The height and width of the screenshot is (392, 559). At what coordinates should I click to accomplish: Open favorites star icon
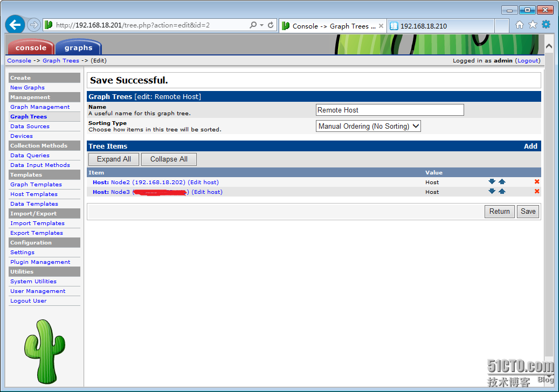pyautogui.click(x=533, y=25)
